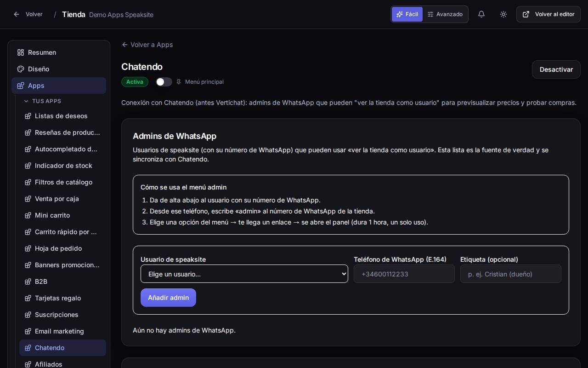Switch to Fácil mode

[407, 14]
